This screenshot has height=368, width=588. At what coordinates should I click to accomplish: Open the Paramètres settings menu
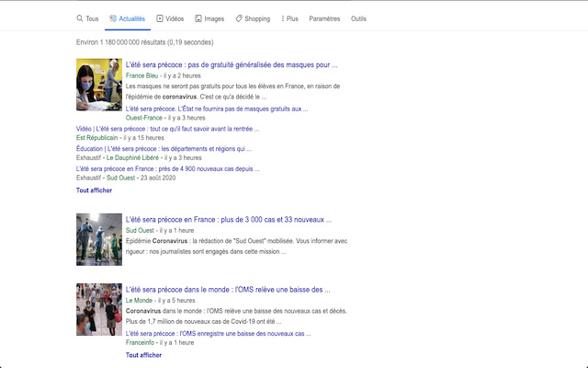tap(324, 18)
